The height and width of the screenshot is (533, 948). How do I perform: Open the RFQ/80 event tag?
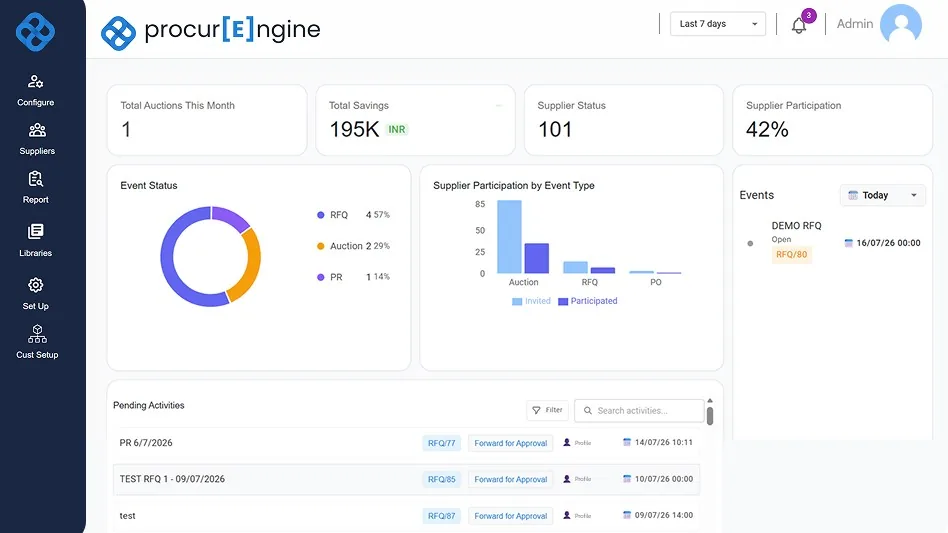pos(791,254)
